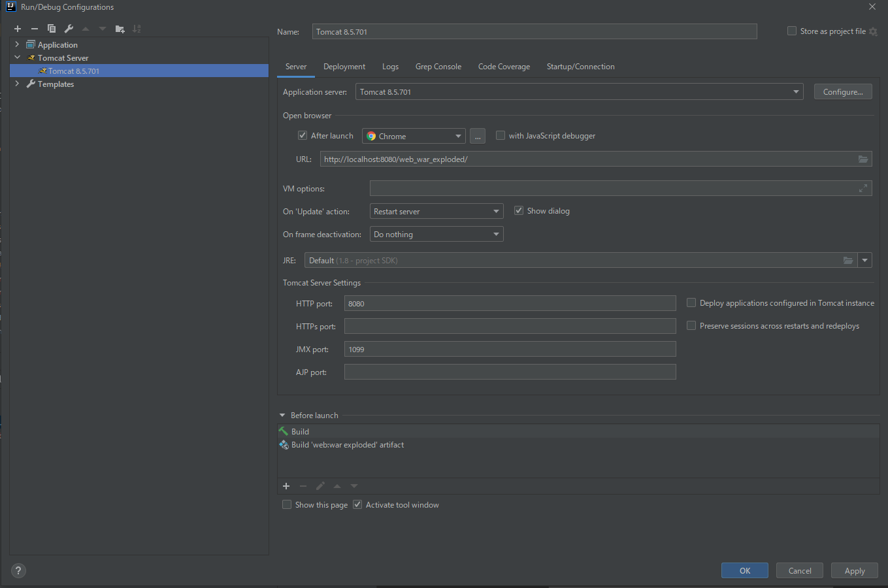Click the HTTP port field
888x588 pixels.
[x=510, y=303]
